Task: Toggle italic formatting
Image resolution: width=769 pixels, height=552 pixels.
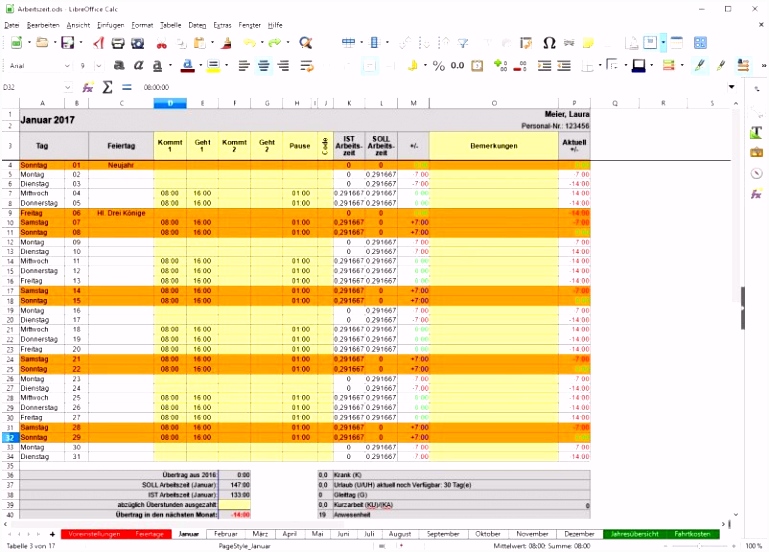Action: coord(138,66)
